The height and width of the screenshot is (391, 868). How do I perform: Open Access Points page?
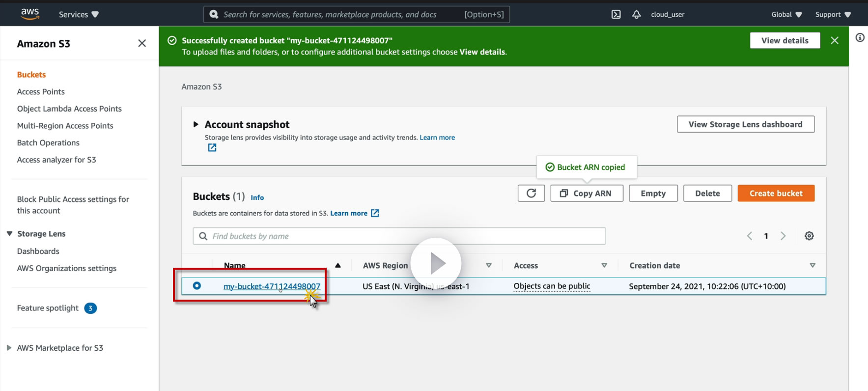coord(41,92)
